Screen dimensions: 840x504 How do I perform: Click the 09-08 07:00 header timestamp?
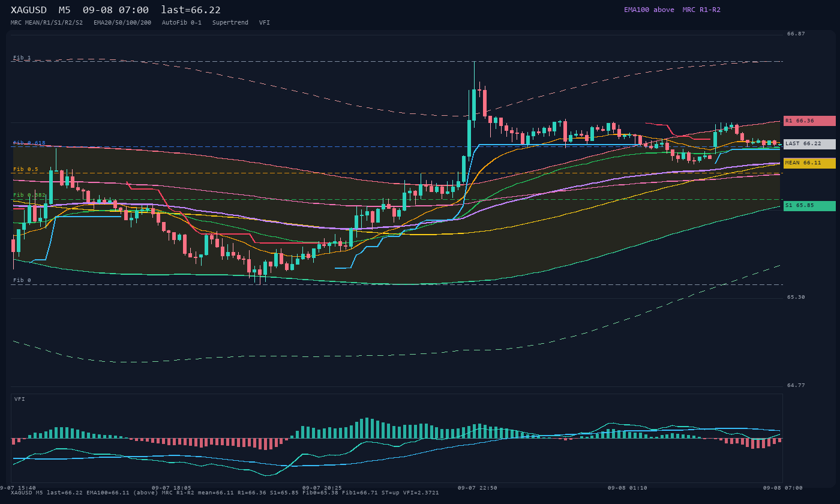tap(116, 10)
